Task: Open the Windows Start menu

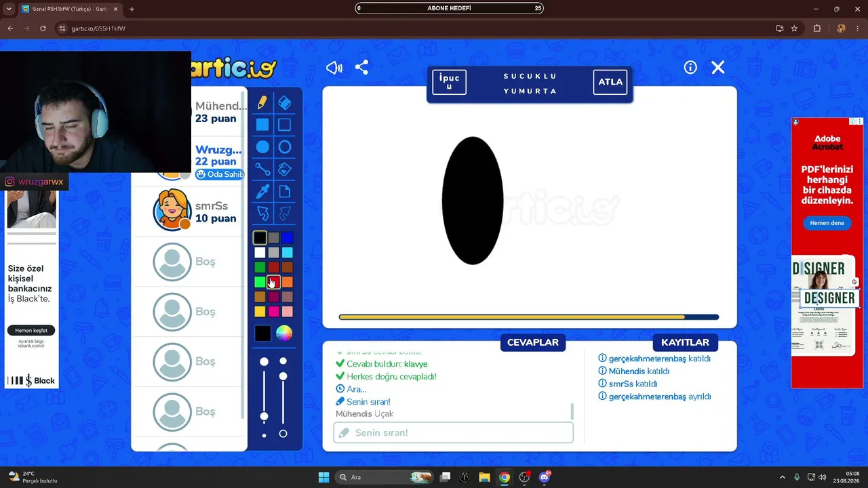Action: [x=323, y=477]
